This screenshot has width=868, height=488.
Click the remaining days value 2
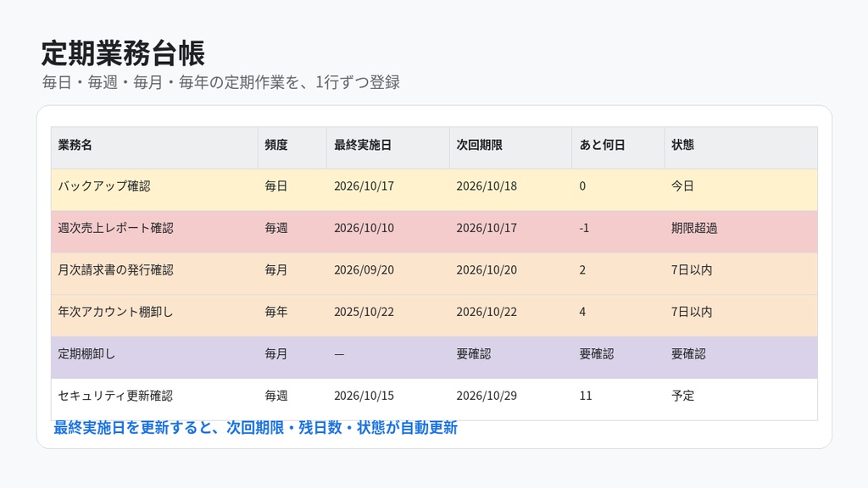point(618,274)
